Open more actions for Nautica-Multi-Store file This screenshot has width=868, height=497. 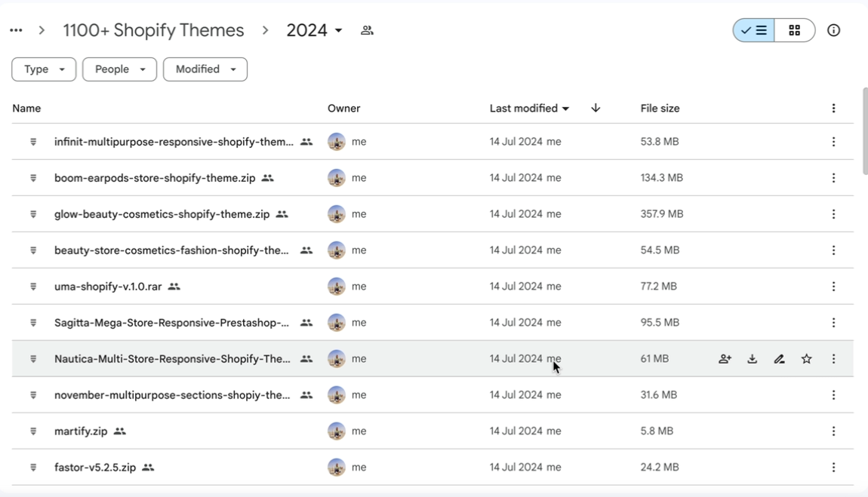pyautogui.click(x=833, y=359)
